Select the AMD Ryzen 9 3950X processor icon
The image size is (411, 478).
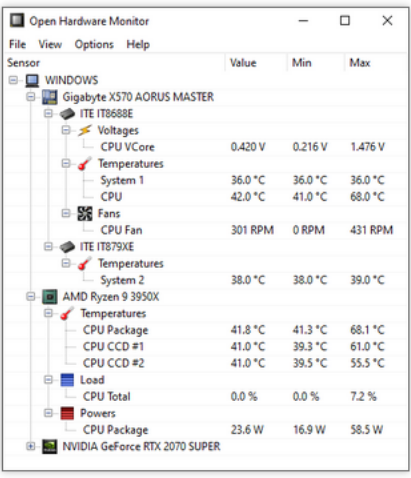click(50, 297)
